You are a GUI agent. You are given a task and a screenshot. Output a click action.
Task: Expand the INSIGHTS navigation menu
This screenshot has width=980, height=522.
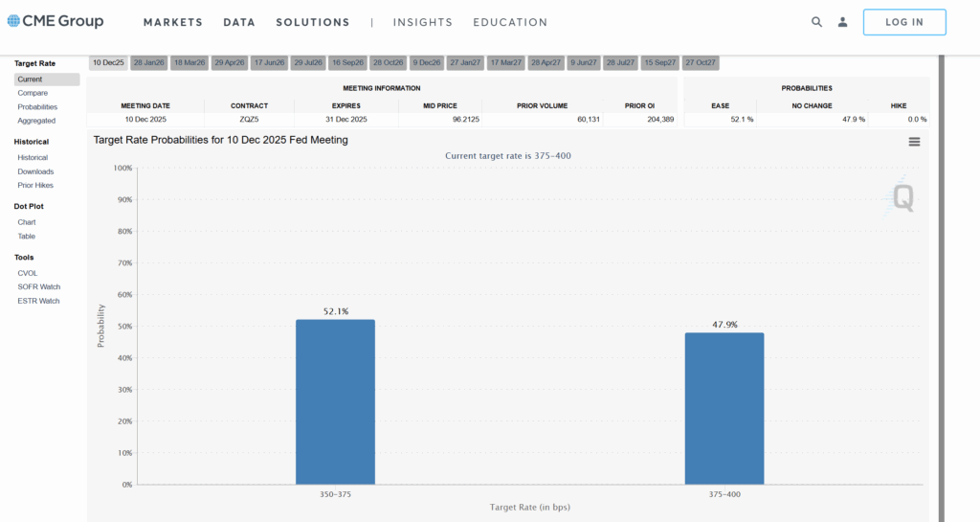423,22
